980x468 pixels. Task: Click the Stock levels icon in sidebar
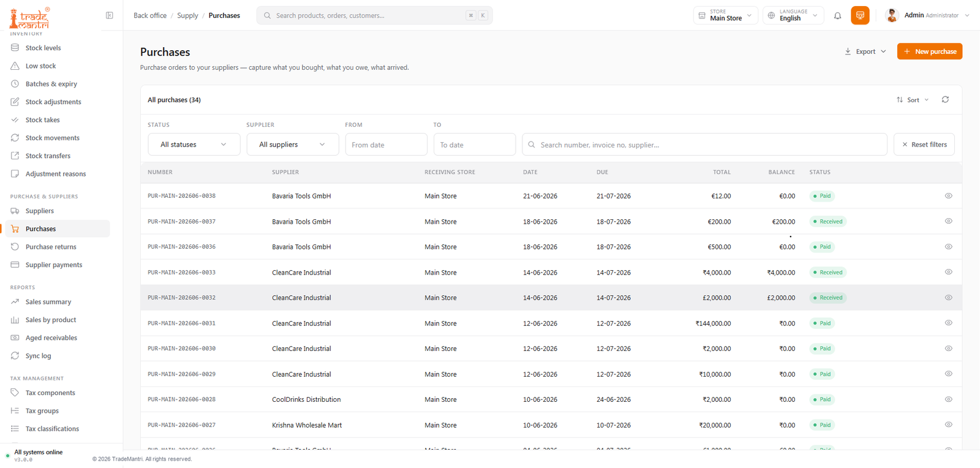point(15,48)
